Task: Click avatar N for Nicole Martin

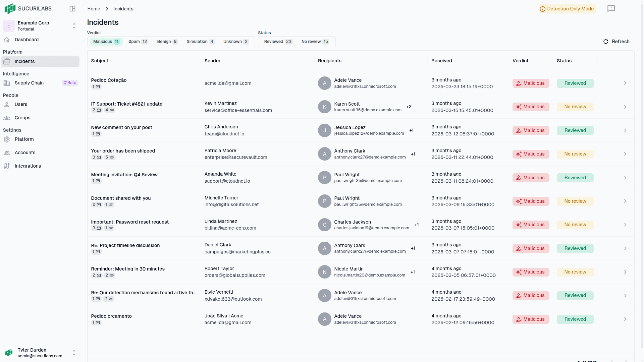Action: coord(324,272)
